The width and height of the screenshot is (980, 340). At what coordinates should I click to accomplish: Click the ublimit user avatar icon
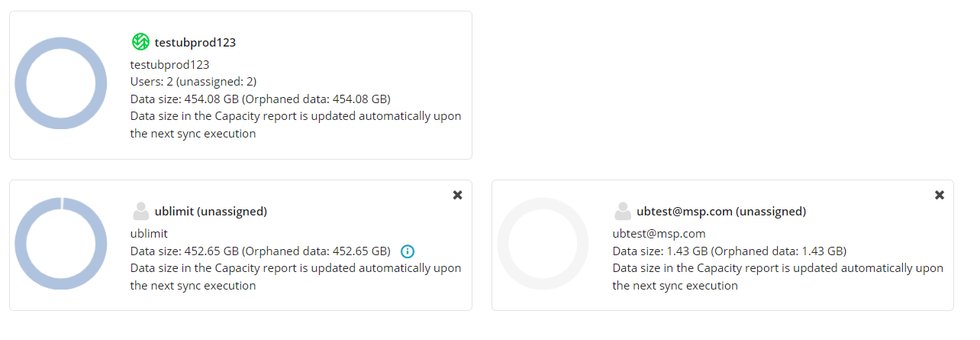click(140, 211)
